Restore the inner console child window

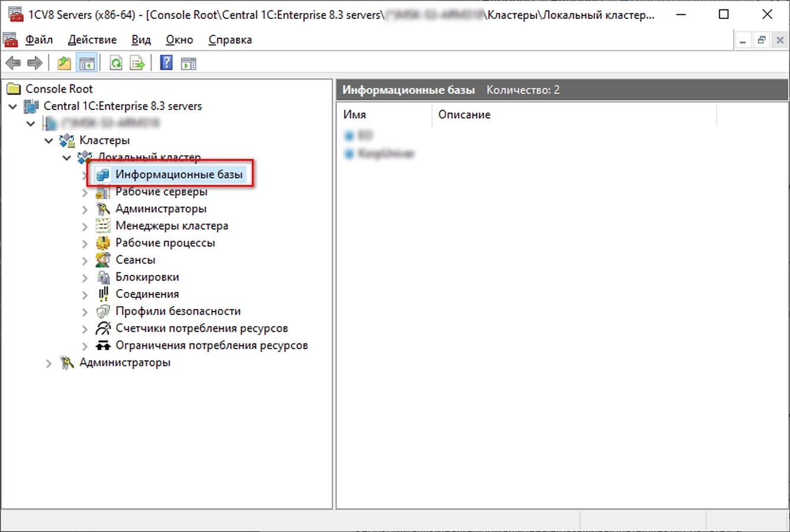pyautogui.click(x=762, y=40)
